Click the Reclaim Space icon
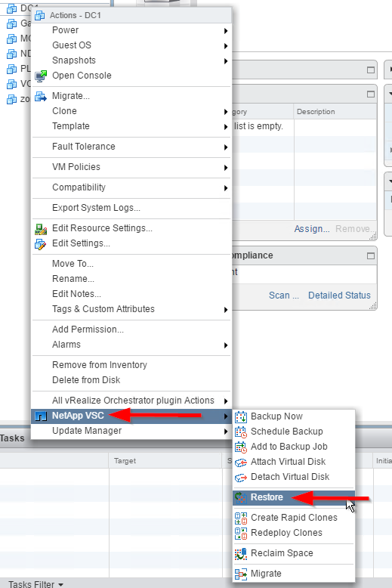Image resolution: width=392 pixels, height=588 pixels. click(241, 553)
